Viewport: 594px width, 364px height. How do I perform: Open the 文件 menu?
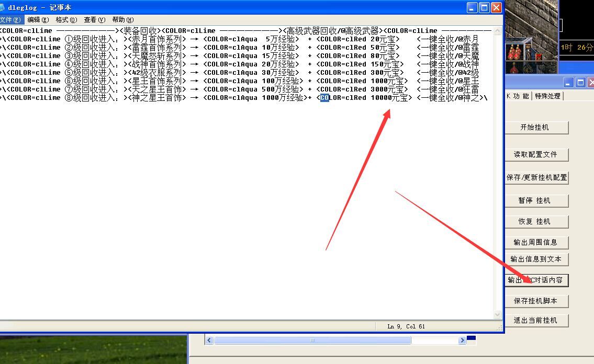tap(10, 20)
